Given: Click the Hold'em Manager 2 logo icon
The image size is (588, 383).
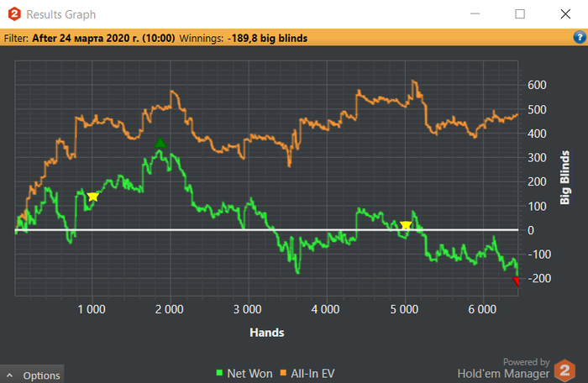Looking at the screenshot, I should point(564,370).
